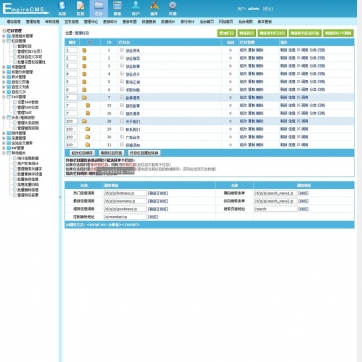The image size is (362, 362).
Task: Tick the checkbox in ID 4 row
Action: click(x=122, y=73)
